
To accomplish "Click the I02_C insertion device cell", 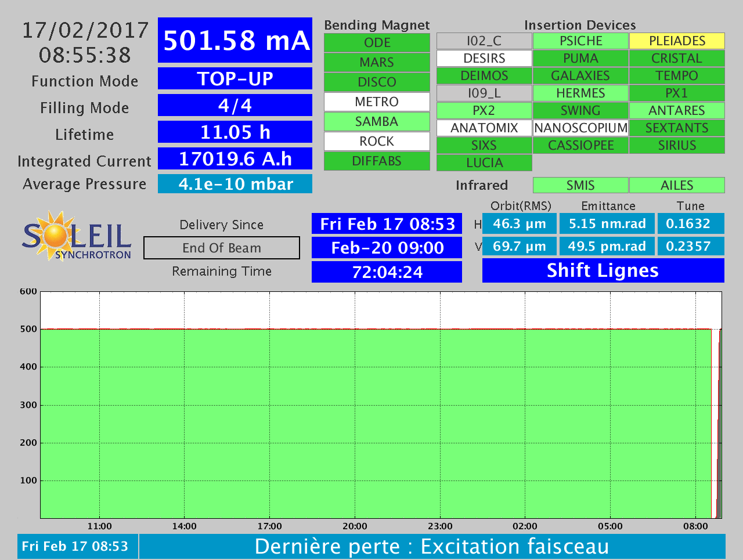I will [x=484, y=41].
